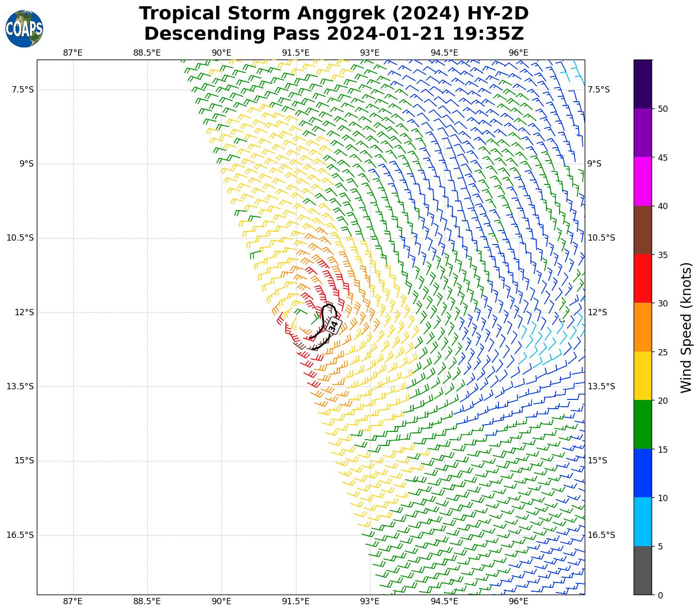Click the COAPS globe logo
700x612 pixels.
[x=24, y=29]
